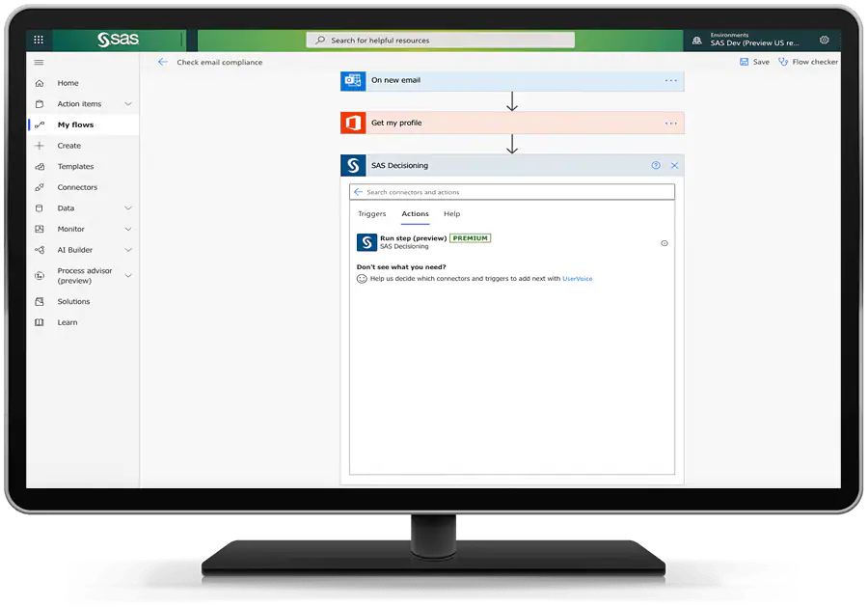The width and height of the screenshot is (868, 607).
Task: Open more options on Get my profile
Action: click(671, 123)
